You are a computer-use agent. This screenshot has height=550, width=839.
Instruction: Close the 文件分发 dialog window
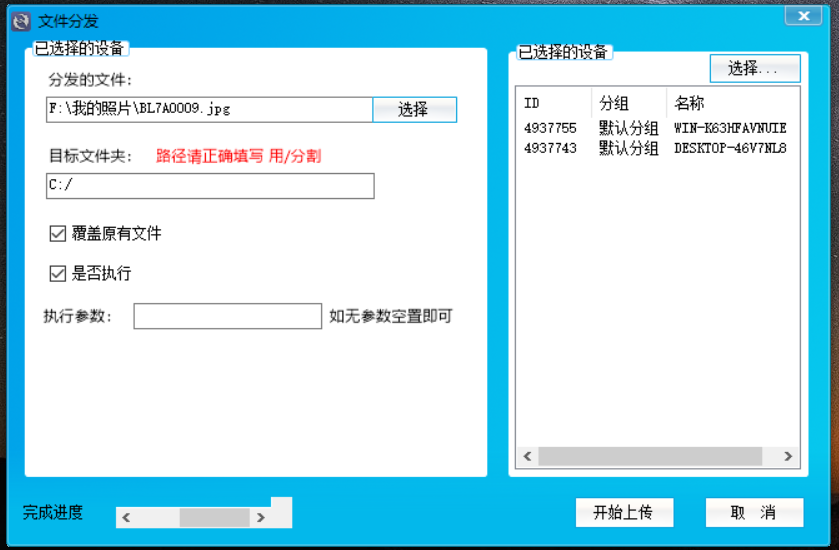tap(803, 15)
